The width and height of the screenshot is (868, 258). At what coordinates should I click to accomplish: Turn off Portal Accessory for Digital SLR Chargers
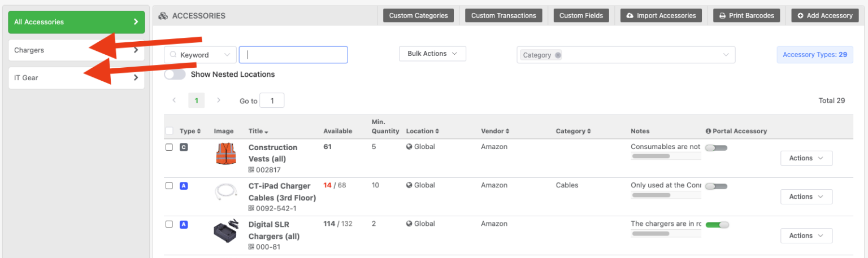coord(717,225)
